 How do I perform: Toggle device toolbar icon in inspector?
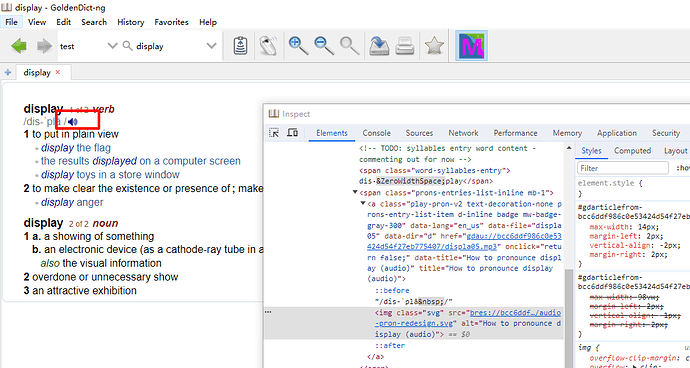tap(293, 132)
